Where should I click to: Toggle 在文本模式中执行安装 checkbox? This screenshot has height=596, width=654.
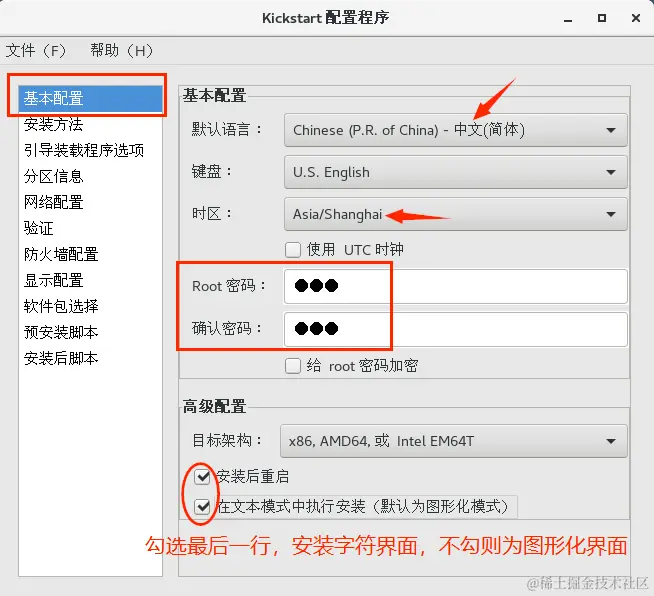202,507
